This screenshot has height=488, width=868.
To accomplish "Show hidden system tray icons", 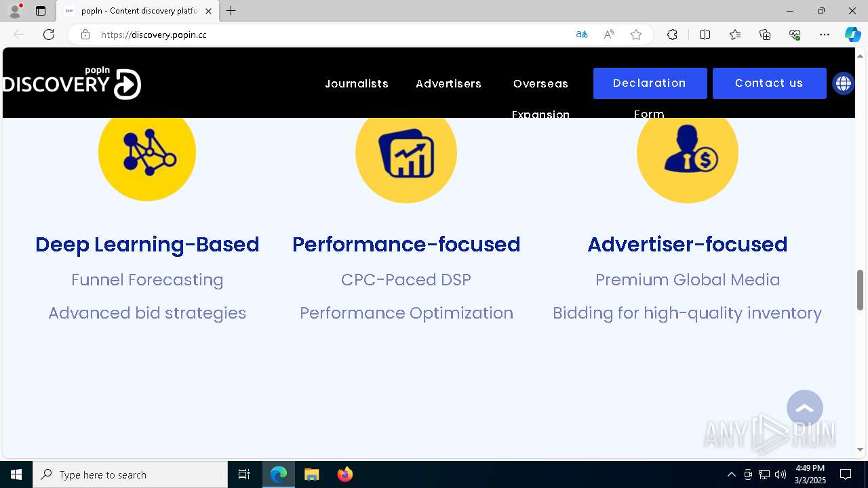I will [731, 474].
